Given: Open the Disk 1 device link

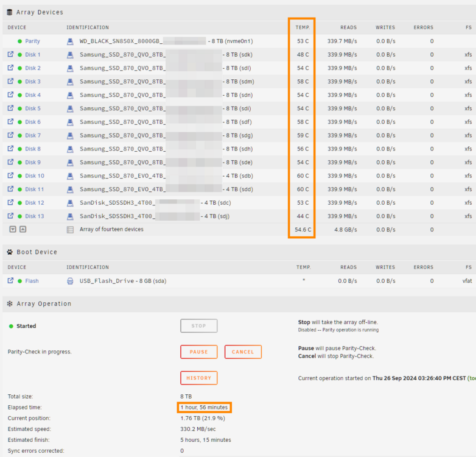Looking at the screenshot, I should point(33,55).
